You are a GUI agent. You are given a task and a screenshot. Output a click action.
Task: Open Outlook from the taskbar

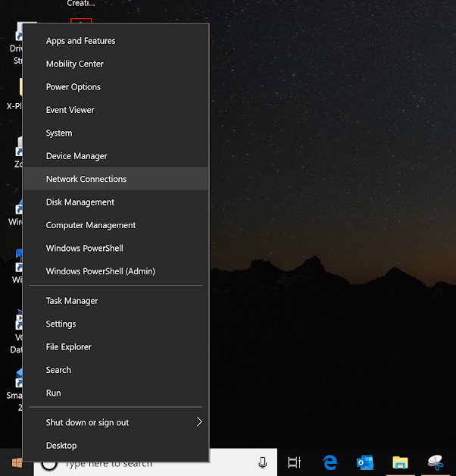point(365,462)
